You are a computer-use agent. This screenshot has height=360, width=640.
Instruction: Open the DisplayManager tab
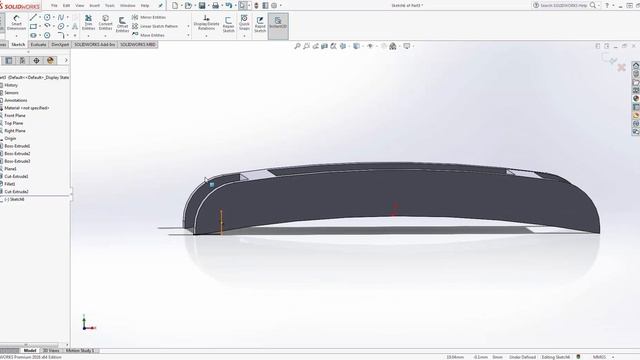click(50, 60)
